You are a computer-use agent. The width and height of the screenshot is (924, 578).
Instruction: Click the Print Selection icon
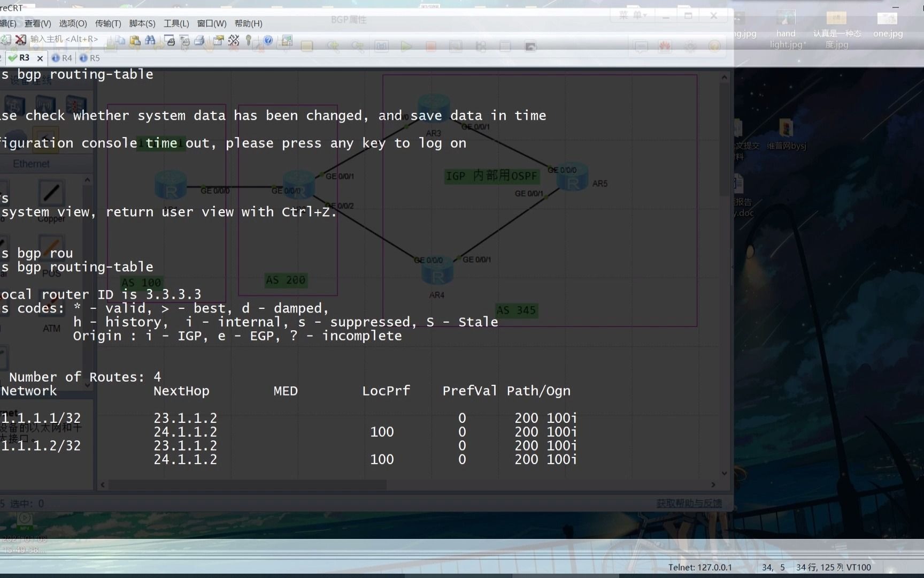click(x=185, y=40)
